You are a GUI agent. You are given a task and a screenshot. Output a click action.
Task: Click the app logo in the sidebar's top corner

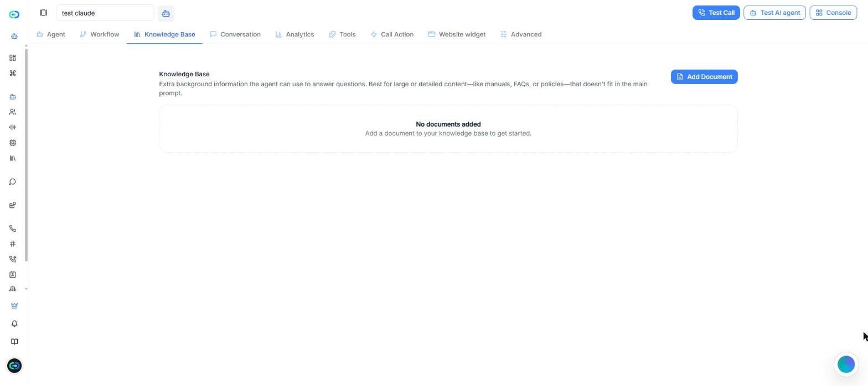pos(14,14)
